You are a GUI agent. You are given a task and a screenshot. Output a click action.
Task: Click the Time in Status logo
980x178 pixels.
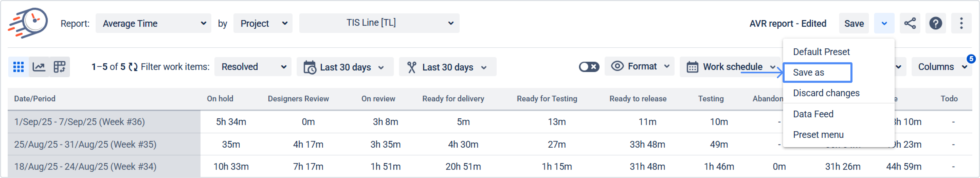pos(28,23)
